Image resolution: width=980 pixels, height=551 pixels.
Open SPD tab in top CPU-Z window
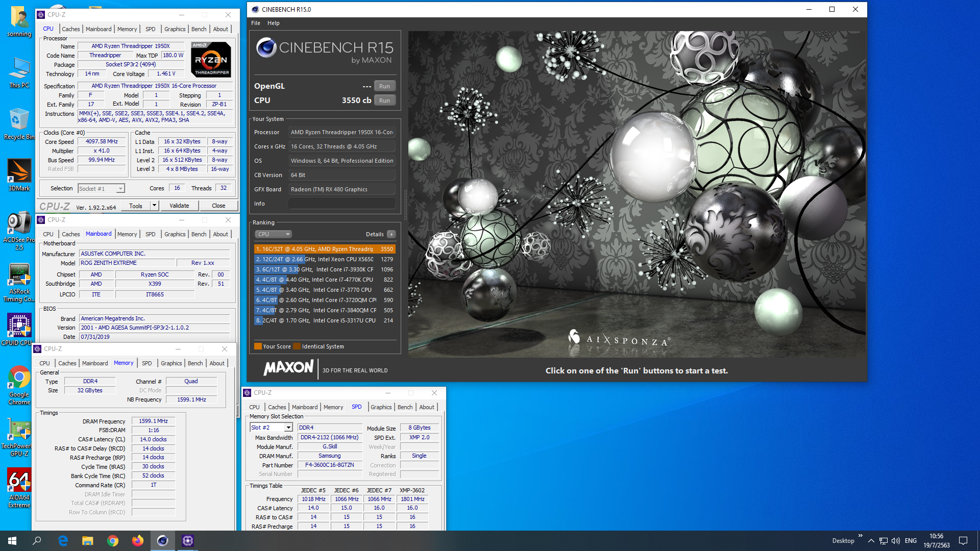click(151, 29)
